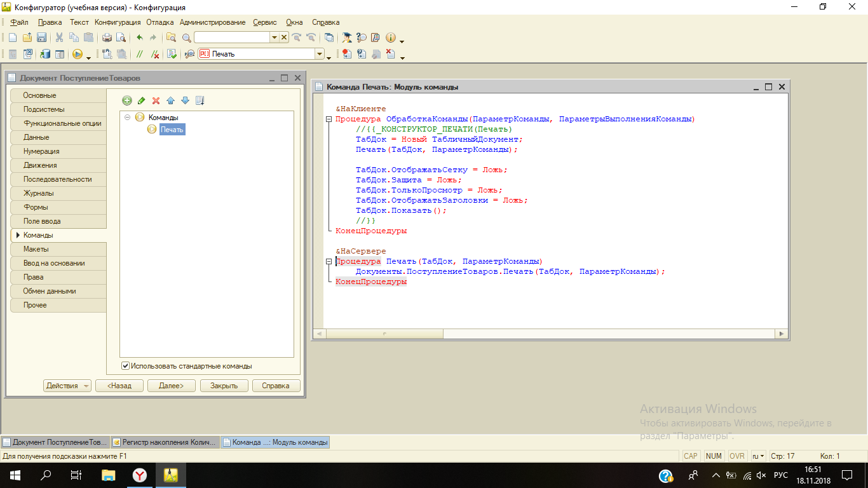This screenshot has height=488, width=868.
Task: Click the Sort list icon
Action: pos(200,100)
